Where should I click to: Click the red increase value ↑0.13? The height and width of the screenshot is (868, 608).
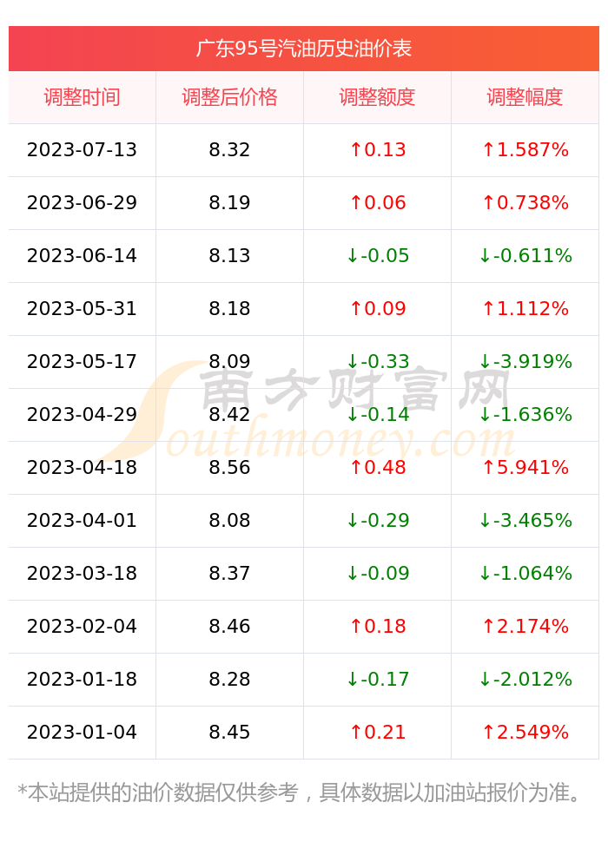tap(378, 150)
